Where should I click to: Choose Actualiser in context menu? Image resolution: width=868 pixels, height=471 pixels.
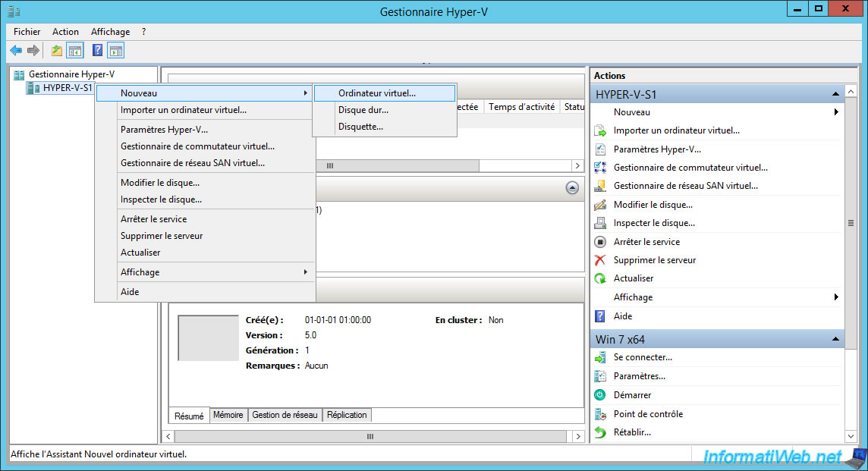pos(205,253)
